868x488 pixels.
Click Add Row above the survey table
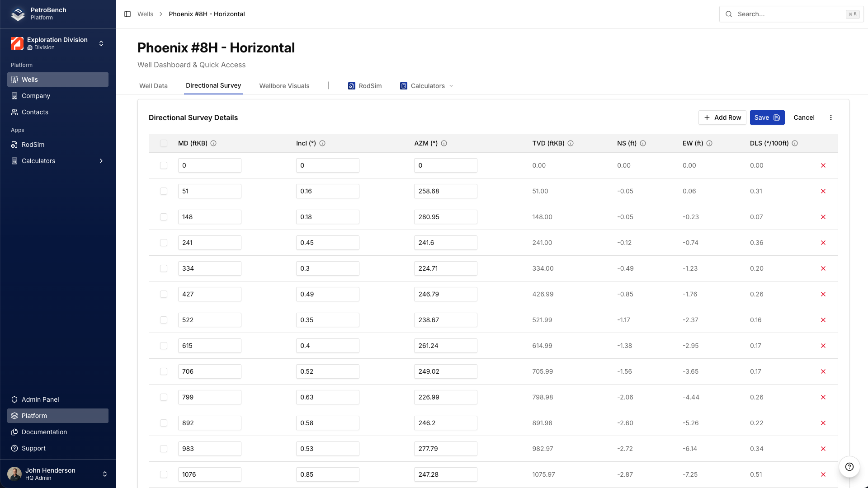click(x=722, y=117)
